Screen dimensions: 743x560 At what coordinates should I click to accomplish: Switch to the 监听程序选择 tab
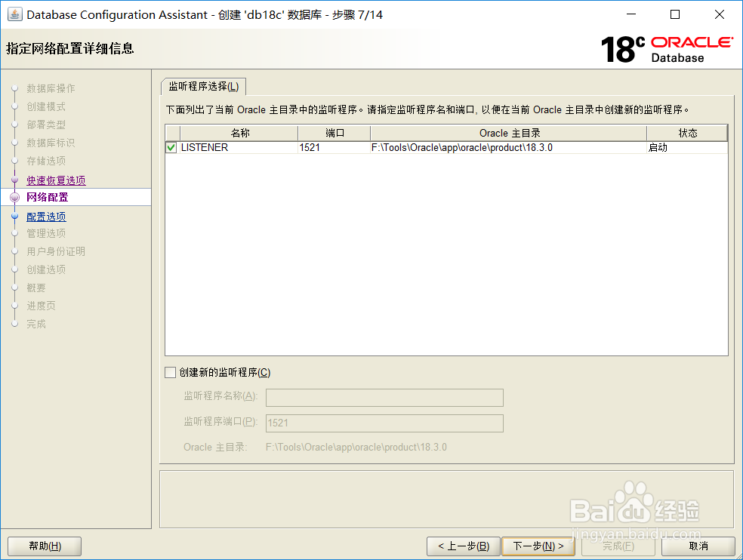coord(204,86)
